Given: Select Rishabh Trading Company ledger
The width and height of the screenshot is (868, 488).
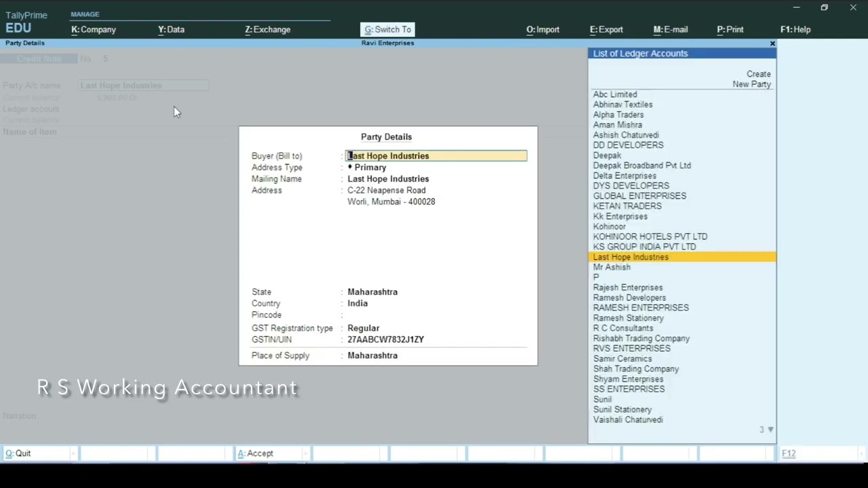Looking at the screenshot, I should pos(641,338).
